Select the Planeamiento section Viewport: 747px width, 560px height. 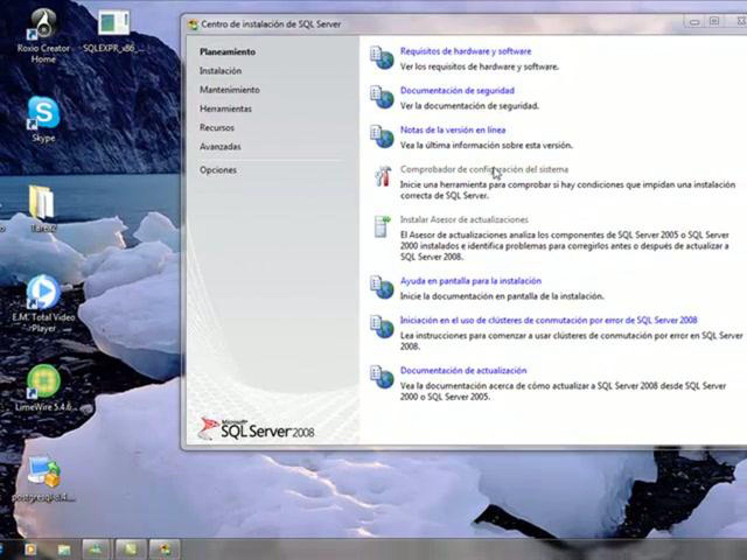click(227, 52)
